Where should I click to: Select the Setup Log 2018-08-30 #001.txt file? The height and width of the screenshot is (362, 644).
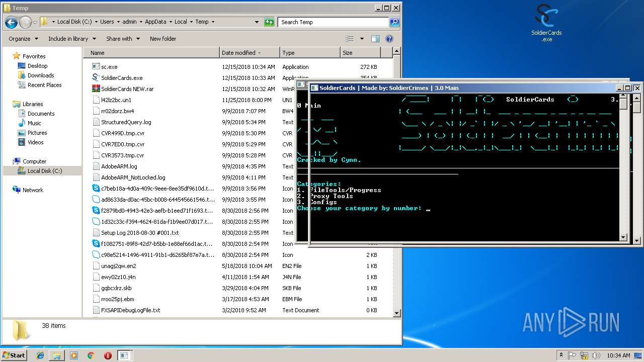[x=140, y=233]
